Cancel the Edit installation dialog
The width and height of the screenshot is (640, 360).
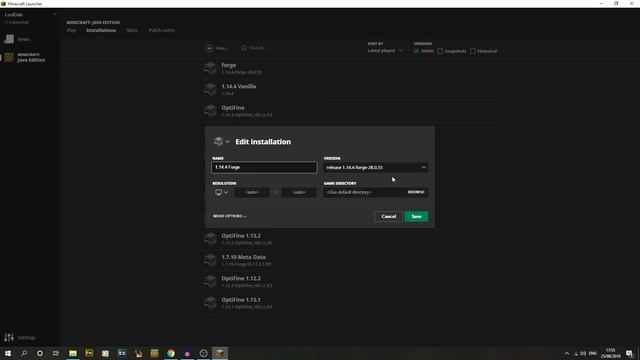(389, 216)
